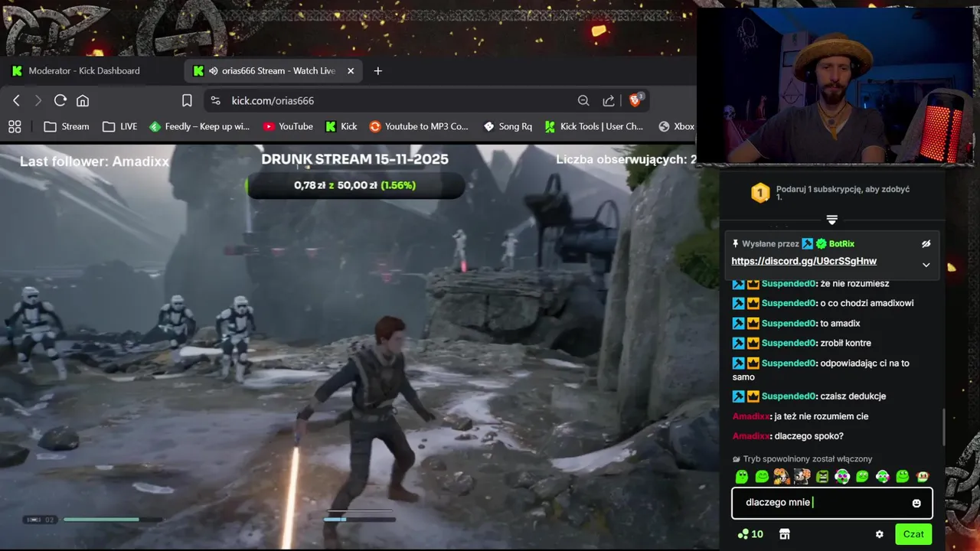Mute the audio icon on orias666 tab
Viewport: 980px width, 551px height.
coord(214,70)
